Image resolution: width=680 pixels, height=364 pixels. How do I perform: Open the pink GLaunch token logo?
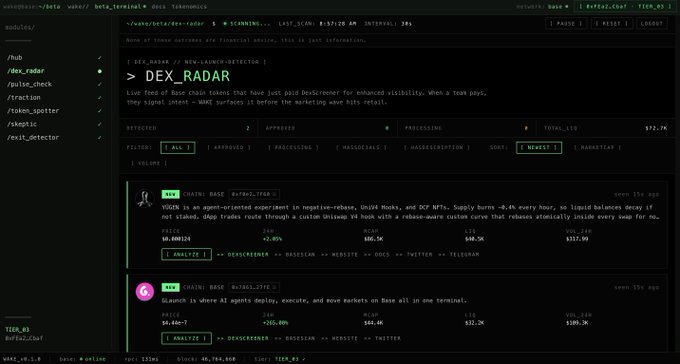coord(144,292)
